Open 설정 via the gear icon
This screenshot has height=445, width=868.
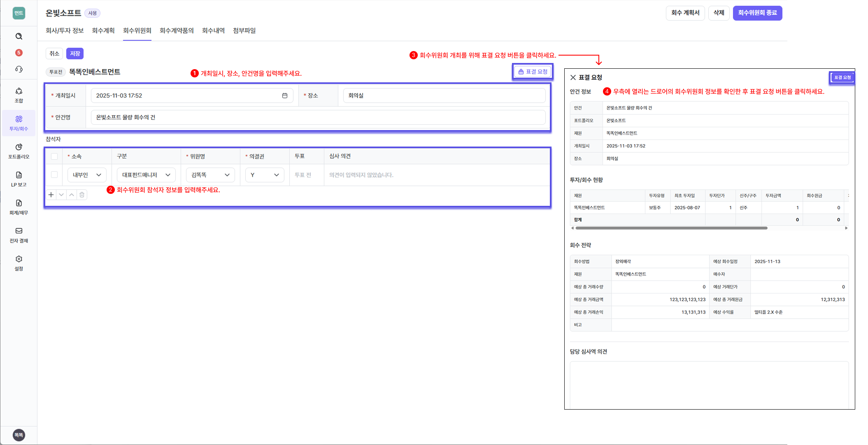point(19,262)
